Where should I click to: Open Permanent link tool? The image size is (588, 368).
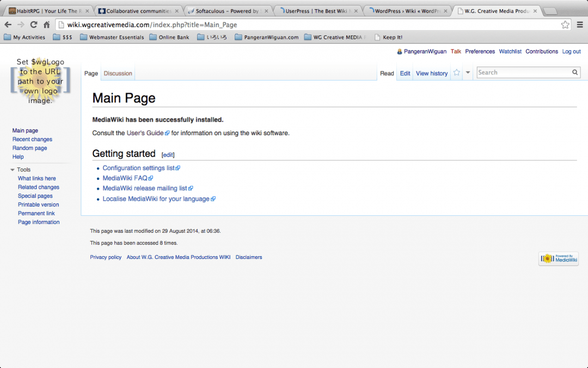[x=36, y=213]
